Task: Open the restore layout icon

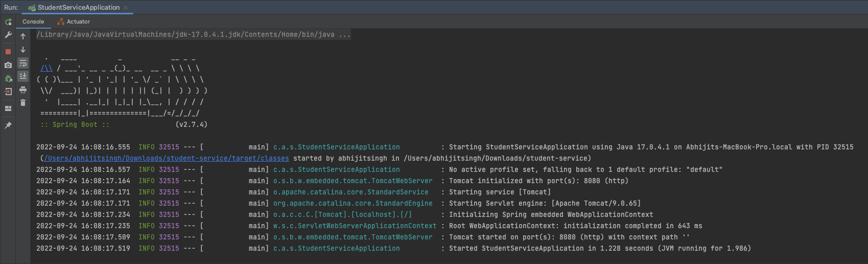Action: [x=8, y=108]
